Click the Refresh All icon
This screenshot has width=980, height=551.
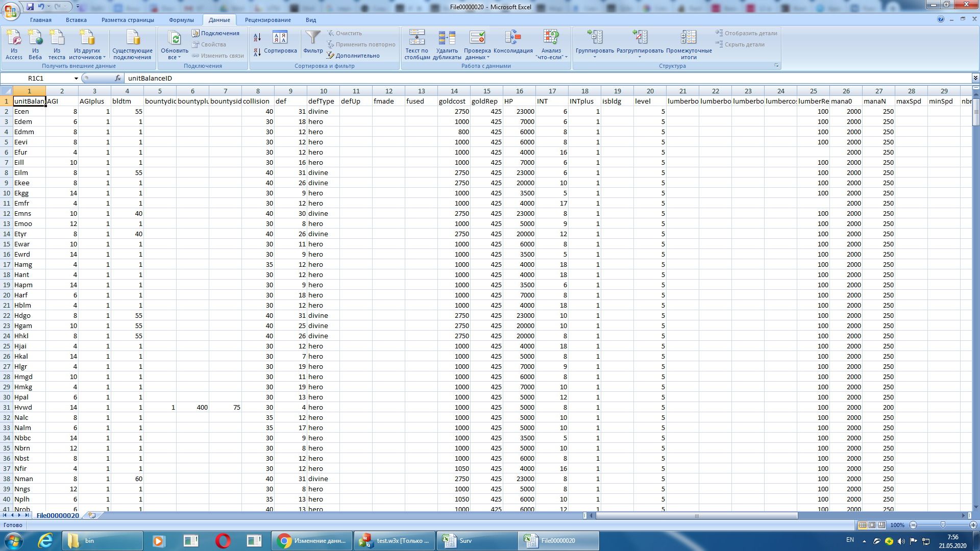(x=175, y=38)
